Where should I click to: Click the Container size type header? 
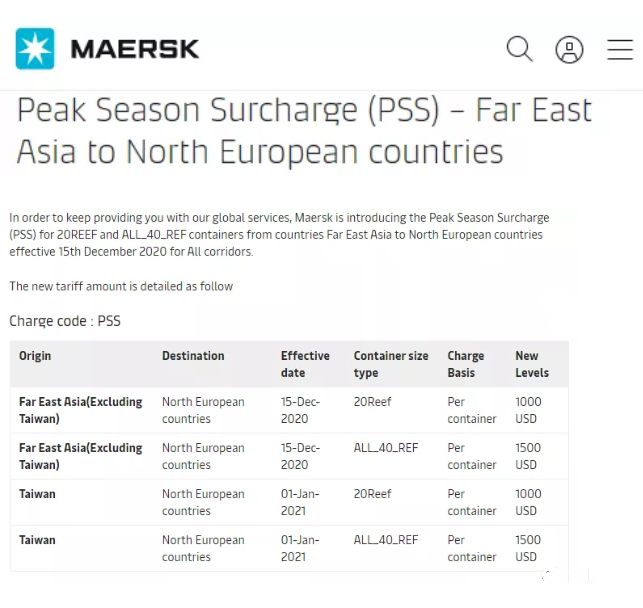click(x=390, y=364)
